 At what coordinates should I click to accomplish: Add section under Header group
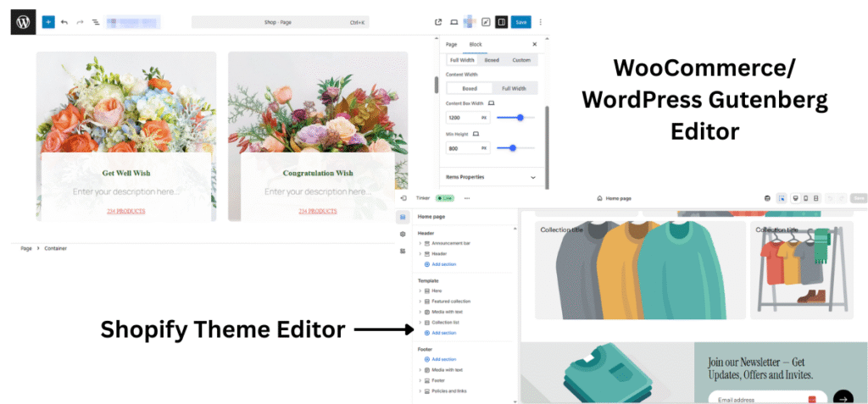pyautogui.click(x=440, y=264)
